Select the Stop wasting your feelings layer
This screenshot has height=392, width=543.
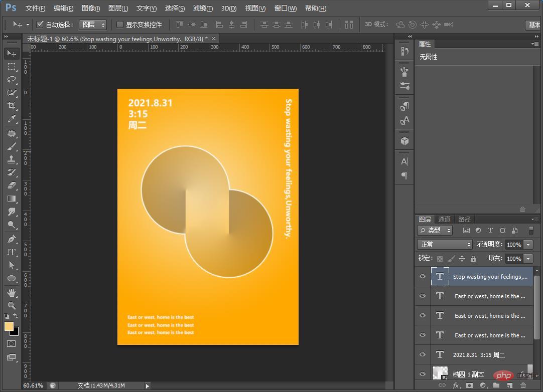490,277
